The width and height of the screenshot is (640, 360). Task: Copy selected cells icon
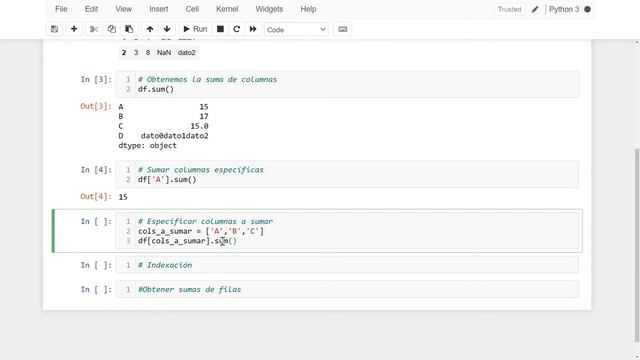[x=111, y=29]
